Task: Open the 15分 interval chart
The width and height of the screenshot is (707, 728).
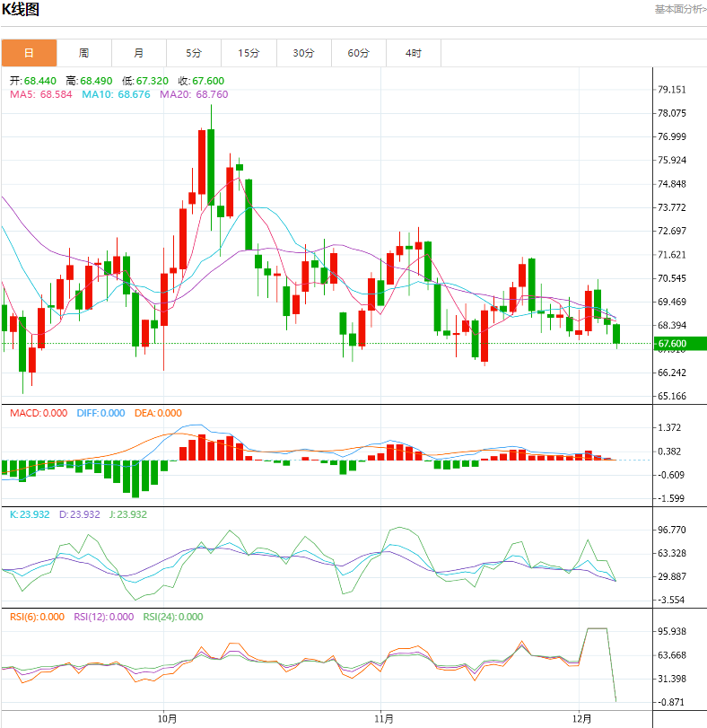Action: pos(249,53)
